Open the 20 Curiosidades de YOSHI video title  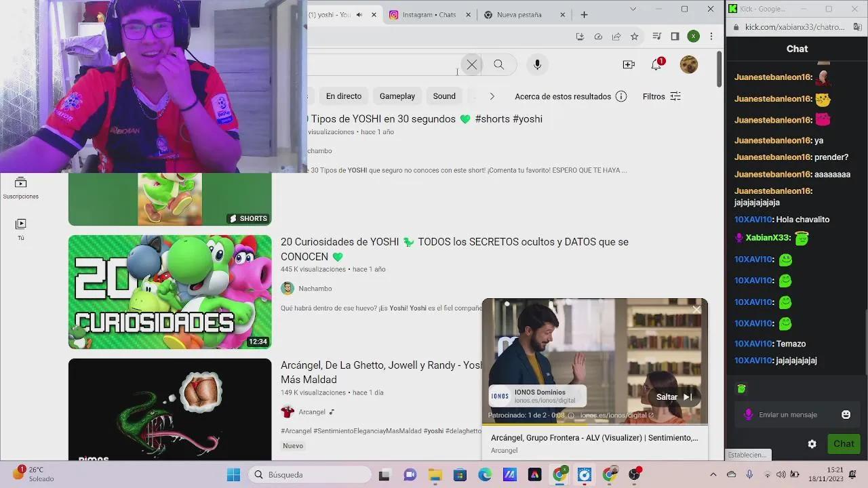point(454,249)
